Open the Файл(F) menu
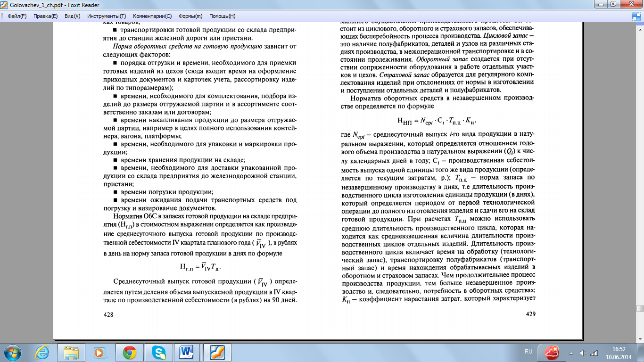Image resolution: width=644 pixels, height=362 pixels. (x=17, y=16)
